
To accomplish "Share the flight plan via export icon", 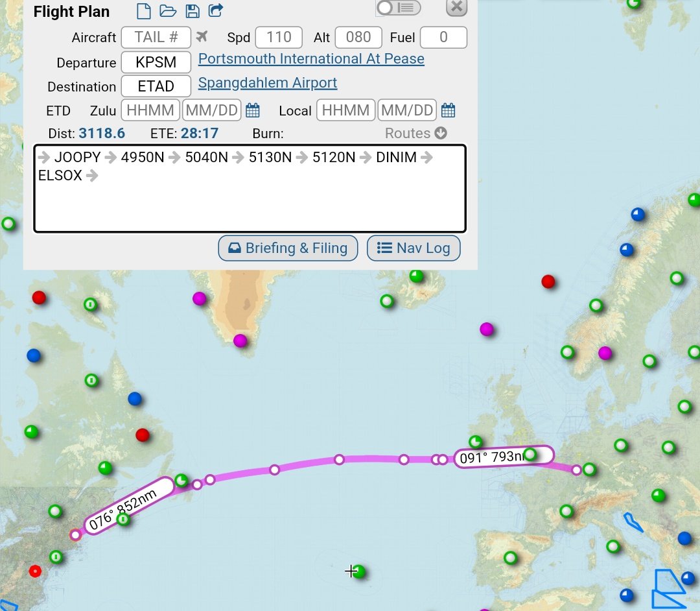I will click(216, 10).
